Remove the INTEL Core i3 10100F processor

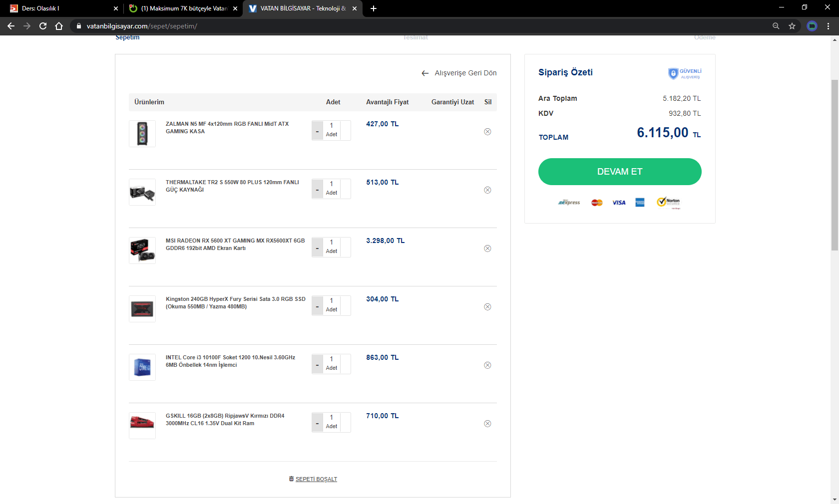[487, 365]
